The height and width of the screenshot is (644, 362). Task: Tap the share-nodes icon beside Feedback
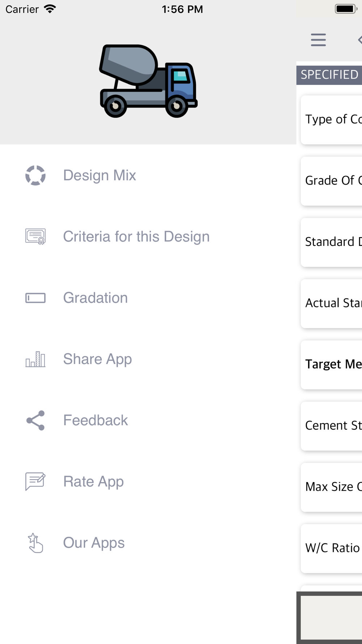click(35, 420)
